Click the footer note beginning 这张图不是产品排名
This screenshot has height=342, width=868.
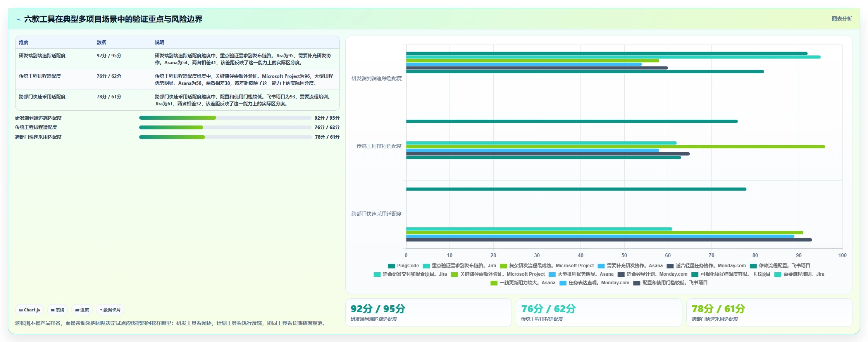[171, 323]
